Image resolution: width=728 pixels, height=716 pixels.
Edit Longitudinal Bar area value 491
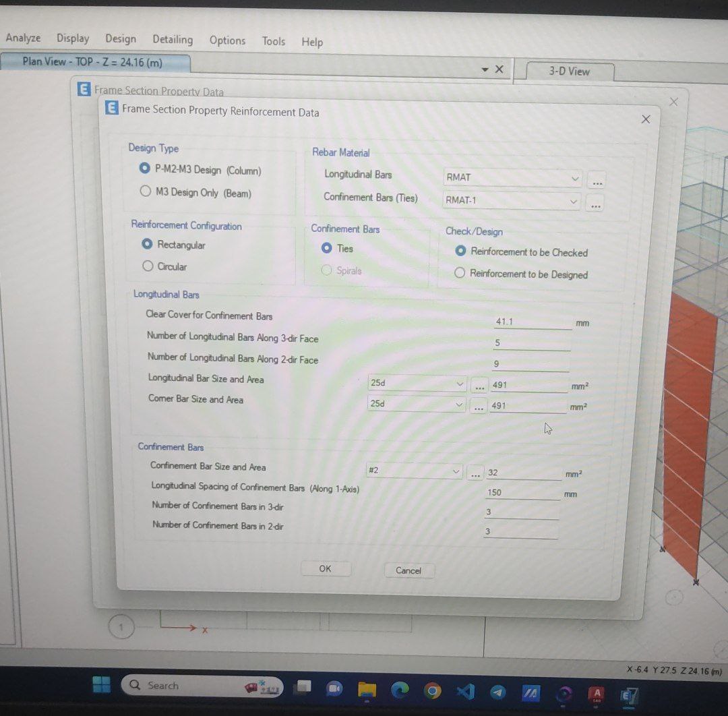pyautogui.click(x=529, y=386)
